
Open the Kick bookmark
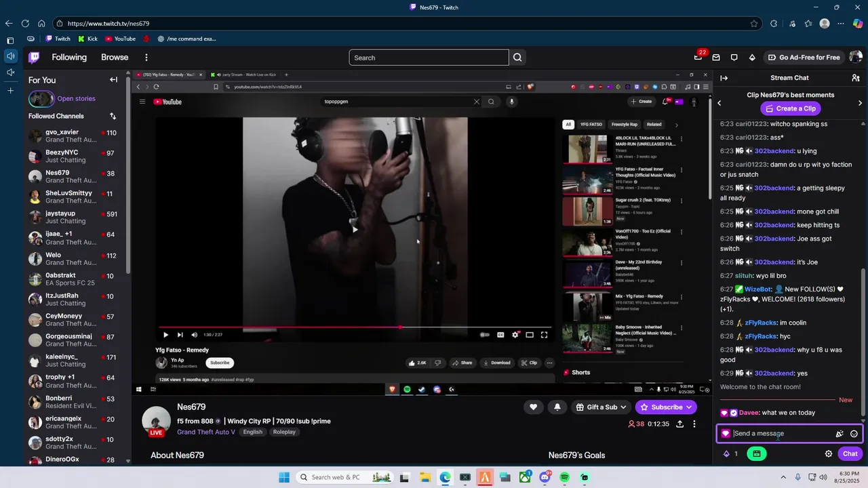[87, 39]
